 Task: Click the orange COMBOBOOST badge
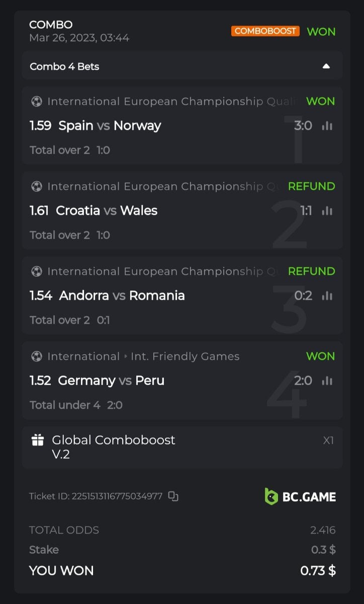pos(265,31)
